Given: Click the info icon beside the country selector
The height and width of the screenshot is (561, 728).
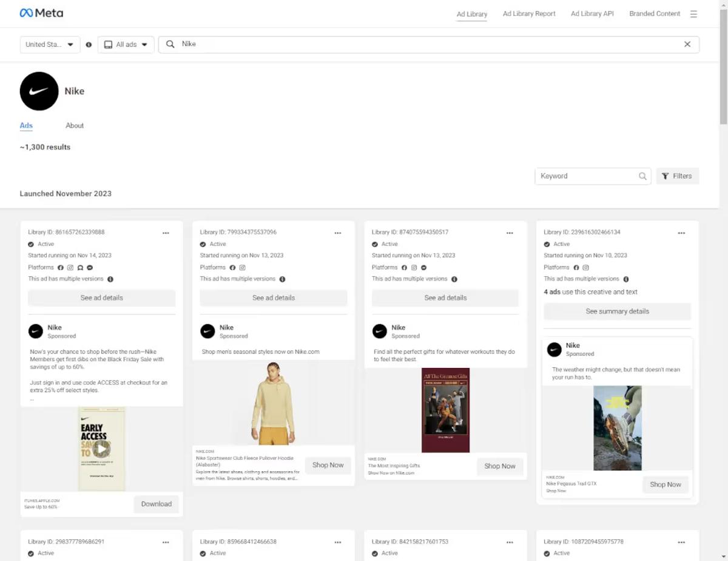Looking at the screenshot, I should pos(89,44).
